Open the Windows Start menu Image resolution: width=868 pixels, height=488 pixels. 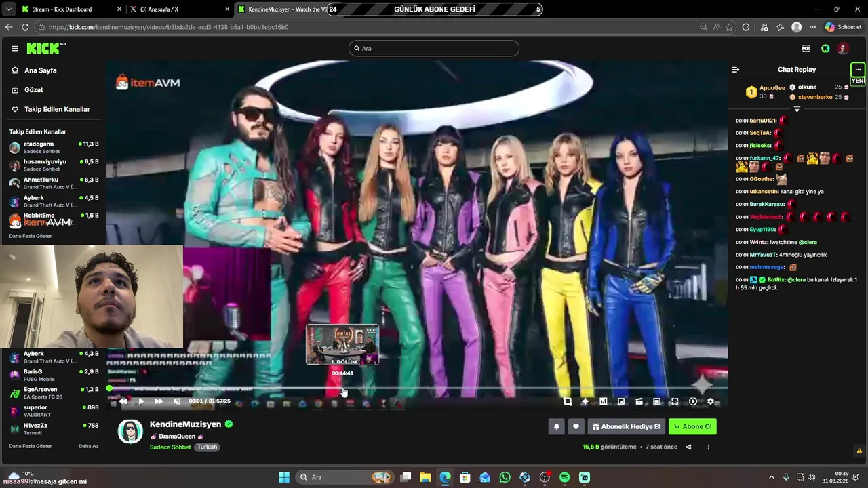(x=284, y=477)
